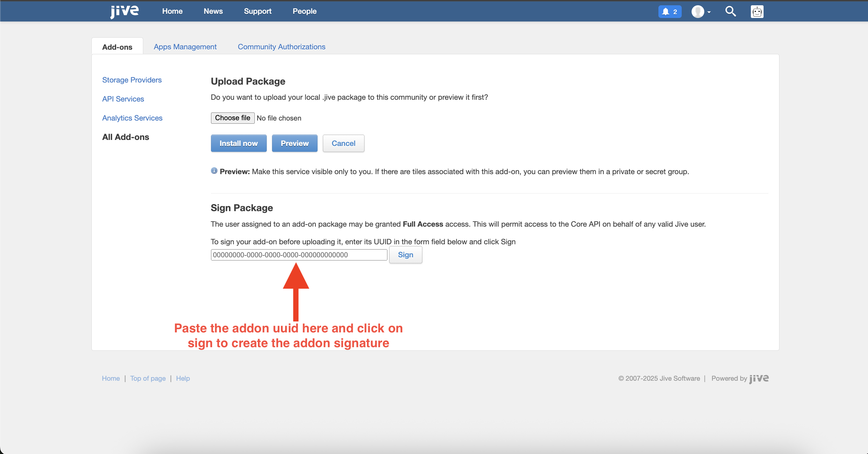This screenshot has width=868, height=454.
Task: Open the Analytics Services sidebar link
Action: [x=132, y=118]
